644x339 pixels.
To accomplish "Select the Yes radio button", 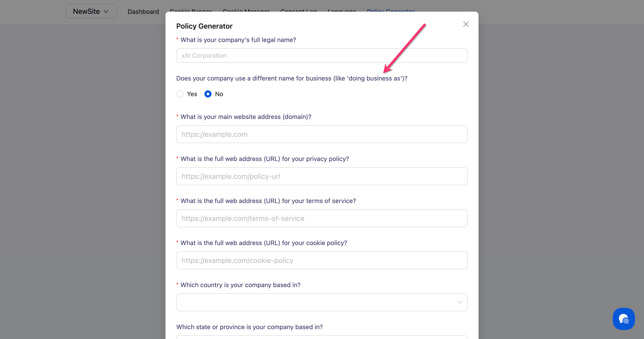I will click(180, 94).
